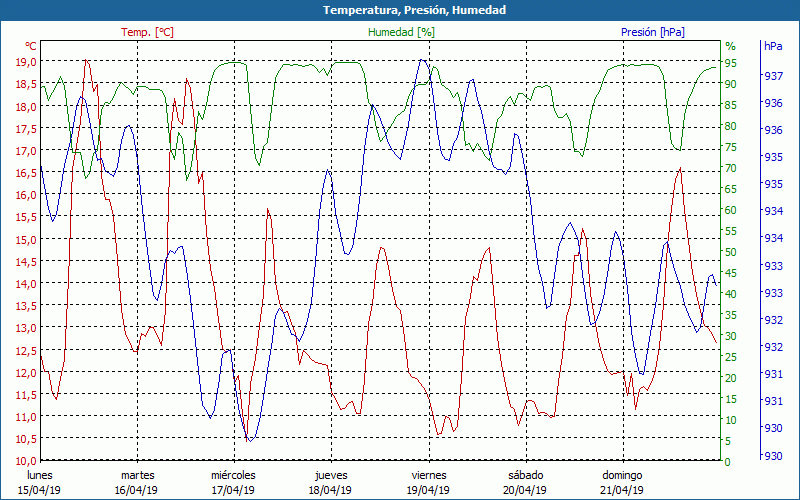Viewport: 800px width, 500px height.
Task: Click the "18/04/19" date label
Action: click(x=330, y=490)
